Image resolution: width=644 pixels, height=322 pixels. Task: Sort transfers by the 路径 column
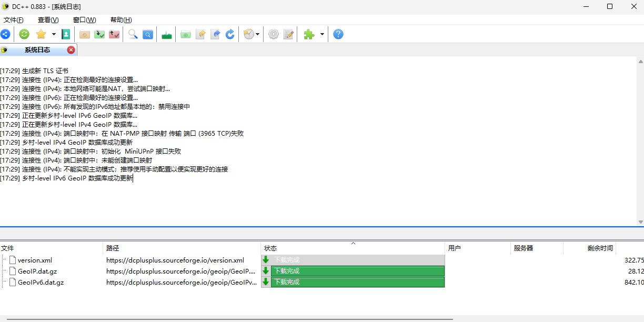click(182, 248)
